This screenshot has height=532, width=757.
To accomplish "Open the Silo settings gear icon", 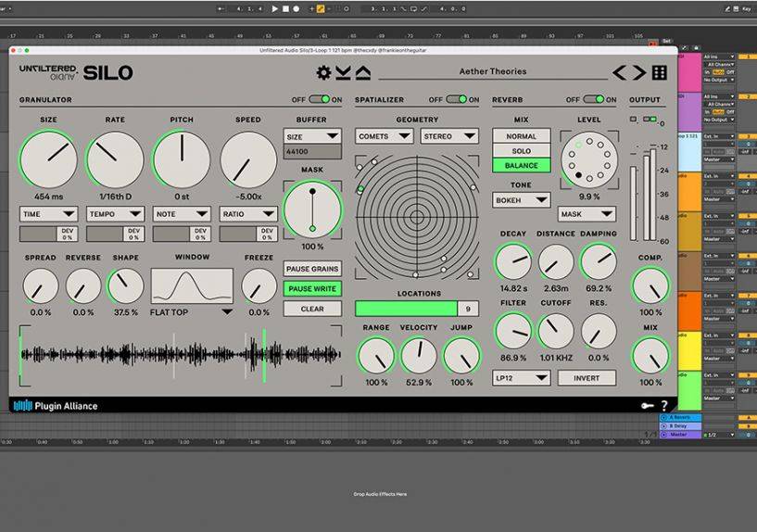I will (x=323, y=72).
